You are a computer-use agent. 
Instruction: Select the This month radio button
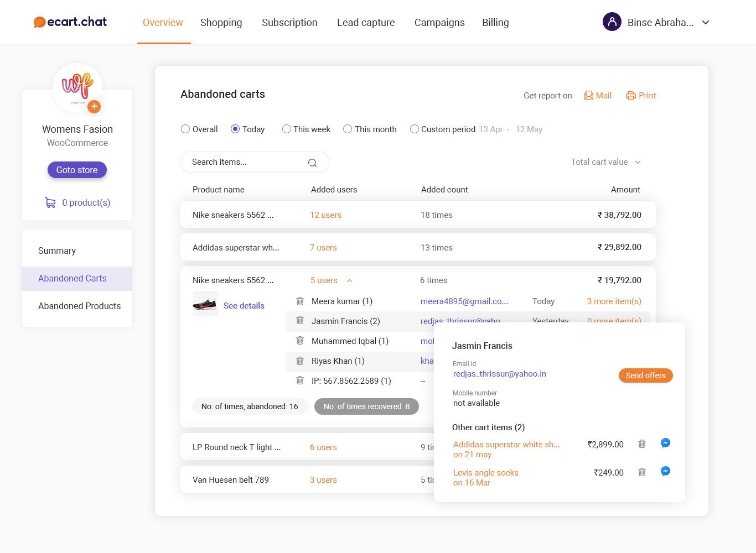[x=348, y=129]
